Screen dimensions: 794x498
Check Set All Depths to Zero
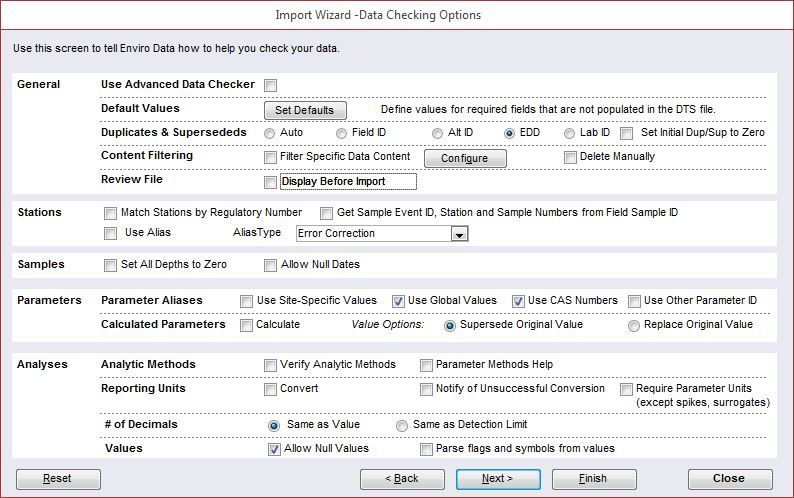pyautogui.click(x=110, y=265)
